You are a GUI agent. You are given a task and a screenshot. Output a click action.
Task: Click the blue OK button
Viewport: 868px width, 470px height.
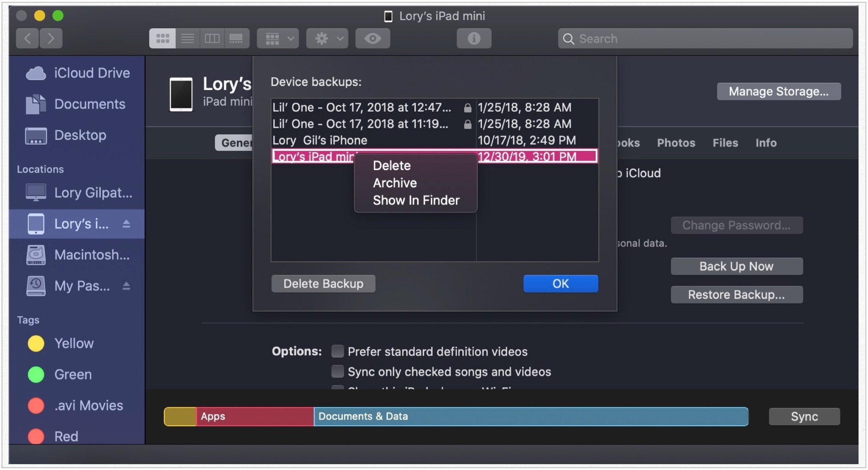click(x=561, y=284)
